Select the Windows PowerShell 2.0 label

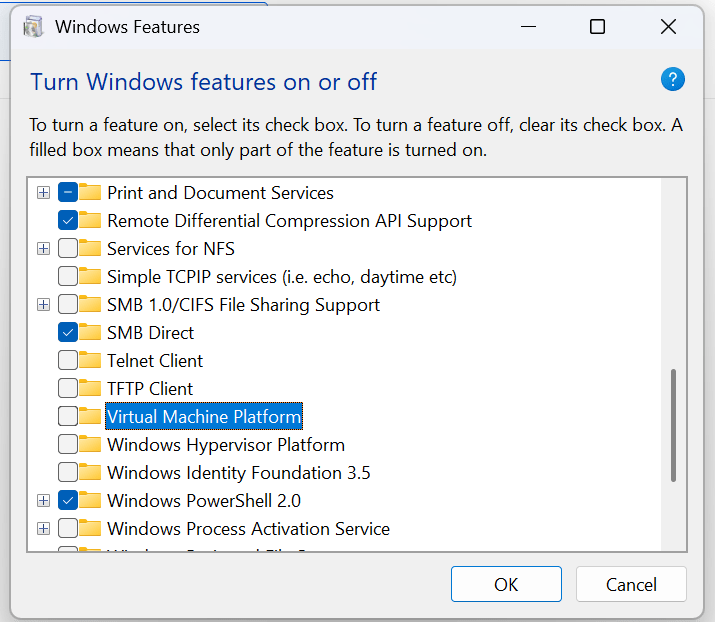click(204, 501)
